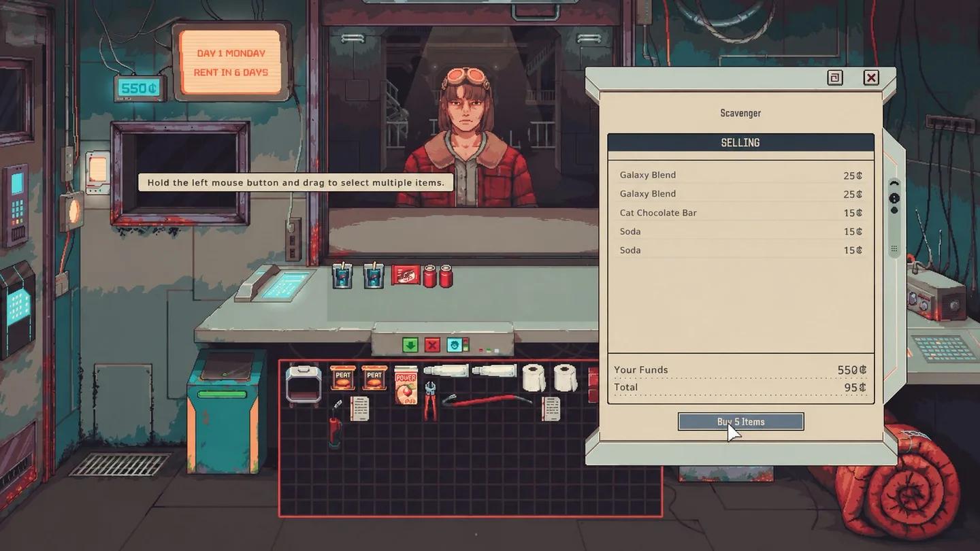Click the 550¢ wall money display
980x551 pixels.
(140, 88)
